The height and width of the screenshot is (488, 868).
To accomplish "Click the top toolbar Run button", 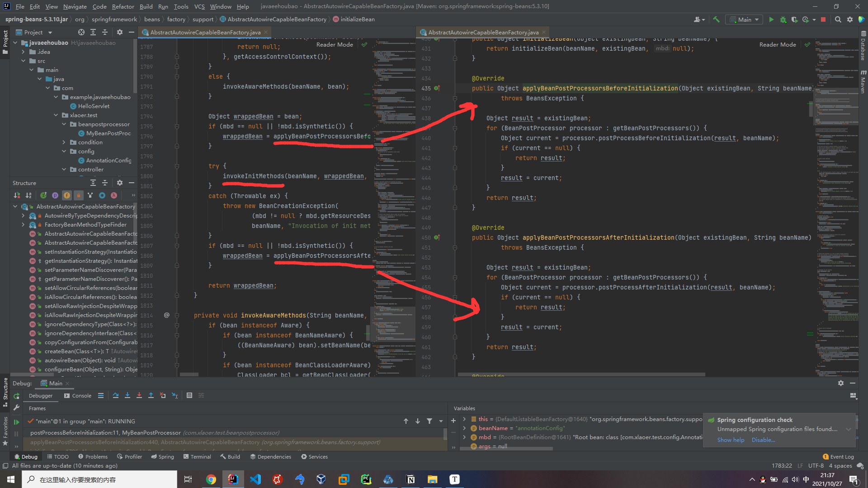I will pyautogui.click(x=771, y=19).
